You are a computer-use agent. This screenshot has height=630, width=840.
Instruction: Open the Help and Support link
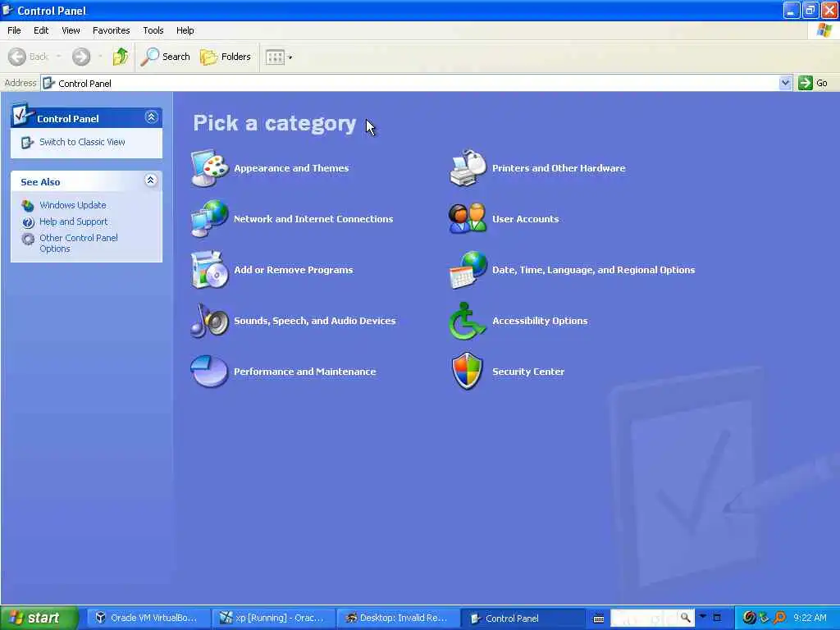pyautogui.click(x=73, y=221)
